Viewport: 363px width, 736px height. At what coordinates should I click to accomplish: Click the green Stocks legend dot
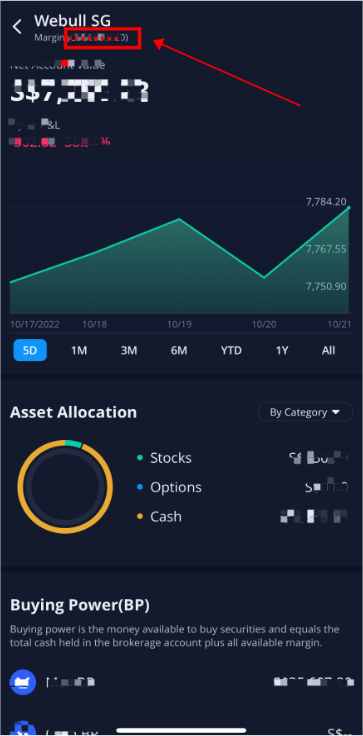point(139,458)
